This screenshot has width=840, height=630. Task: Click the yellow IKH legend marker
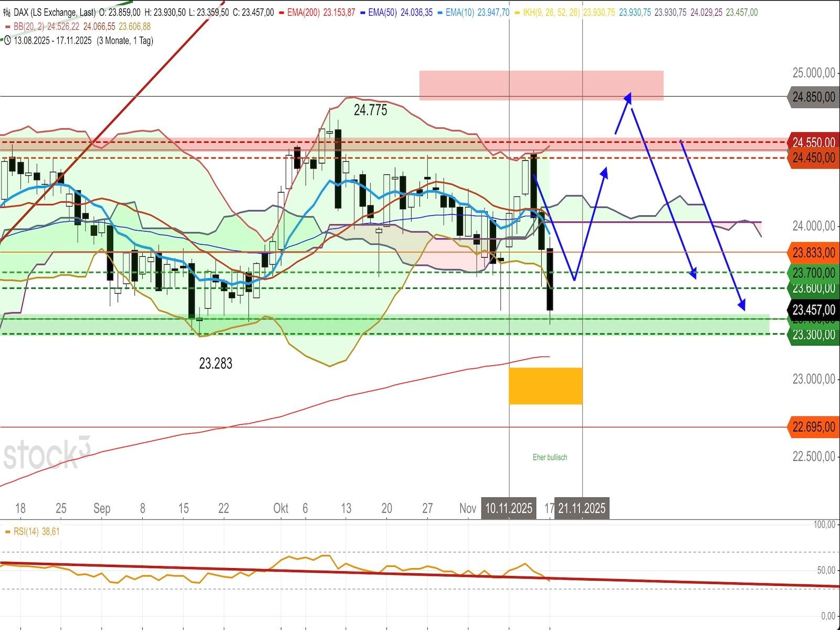pyautogui.click(x=518, y=12)
